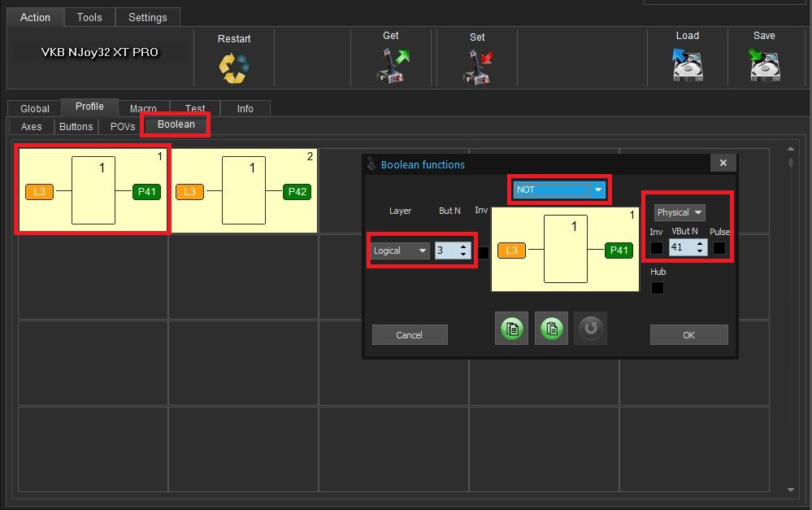The image size is (812, 510).
Task: Click the Restart device icon
Action: point(234,68)
